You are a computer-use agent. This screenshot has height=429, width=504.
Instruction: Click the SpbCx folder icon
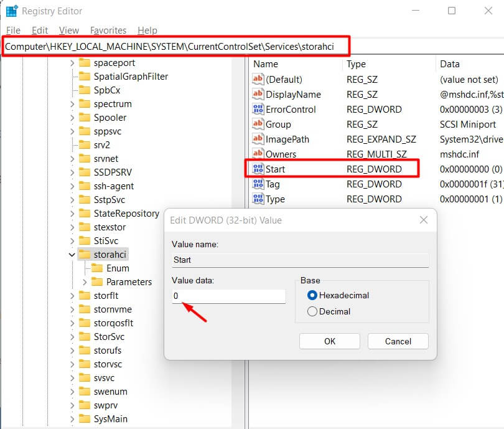(x=85, y=90)
